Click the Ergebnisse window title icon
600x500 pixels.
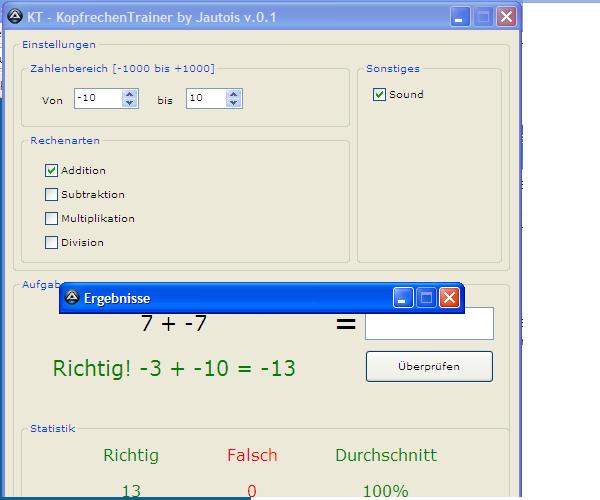pyautogui.click(x=72, y=298)
